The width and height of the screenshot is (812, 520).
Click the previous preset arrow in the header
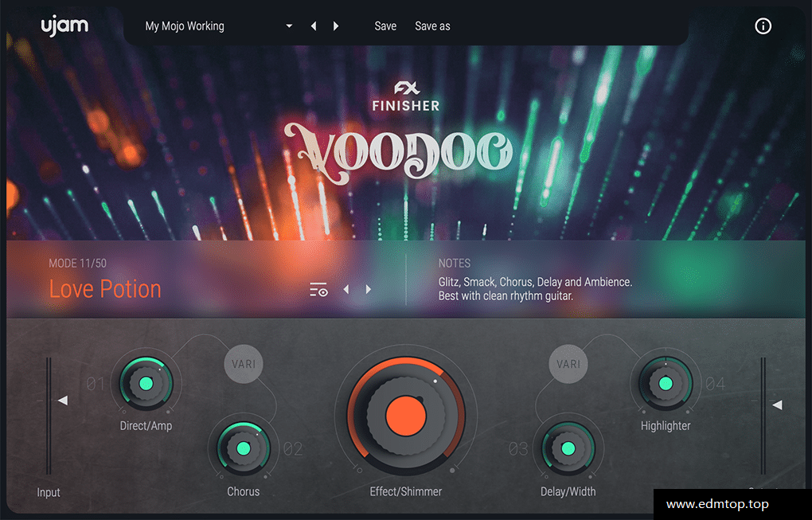(313, 25)
